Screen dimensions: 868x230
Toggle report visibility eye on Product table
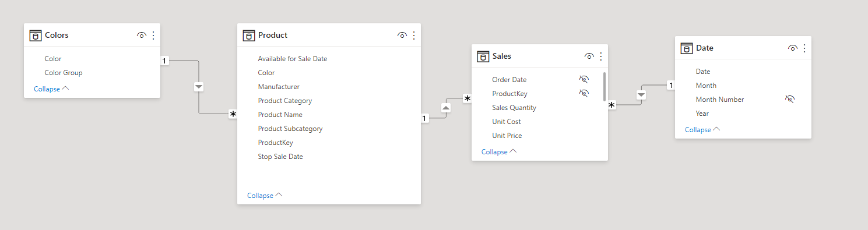(402, 36)
